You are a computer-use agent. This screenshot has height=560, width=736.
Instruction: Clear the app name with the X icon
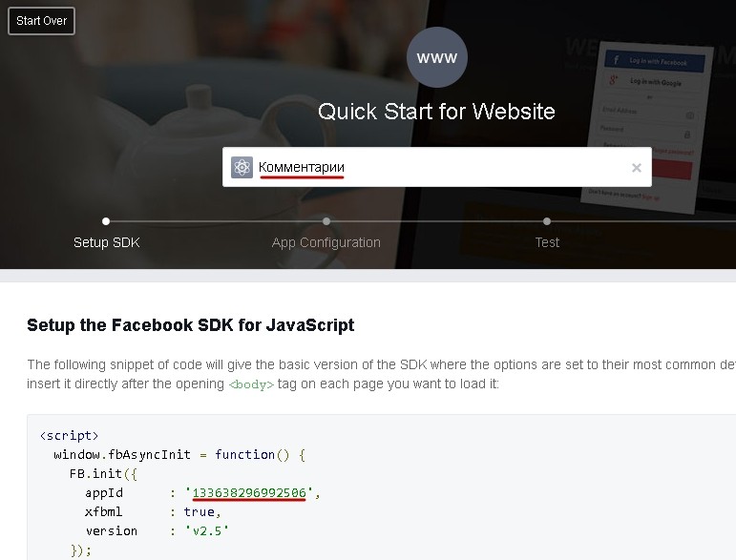(637, 168)
